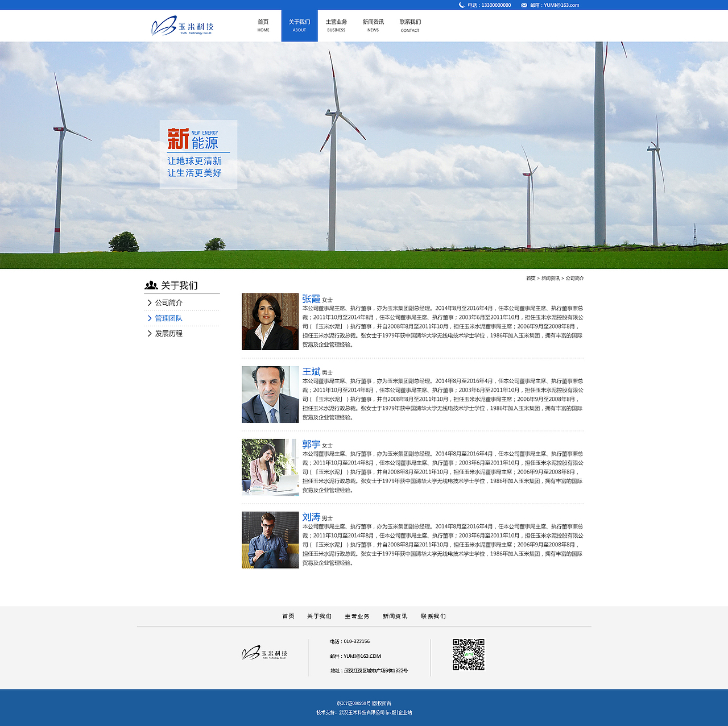Click footer nav link 关于我们
Screen dimensions: 728x726
(319, 616)
